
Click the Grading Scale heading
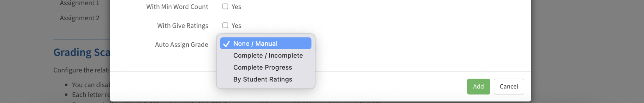pyautogui.click(x=82, y=52)
